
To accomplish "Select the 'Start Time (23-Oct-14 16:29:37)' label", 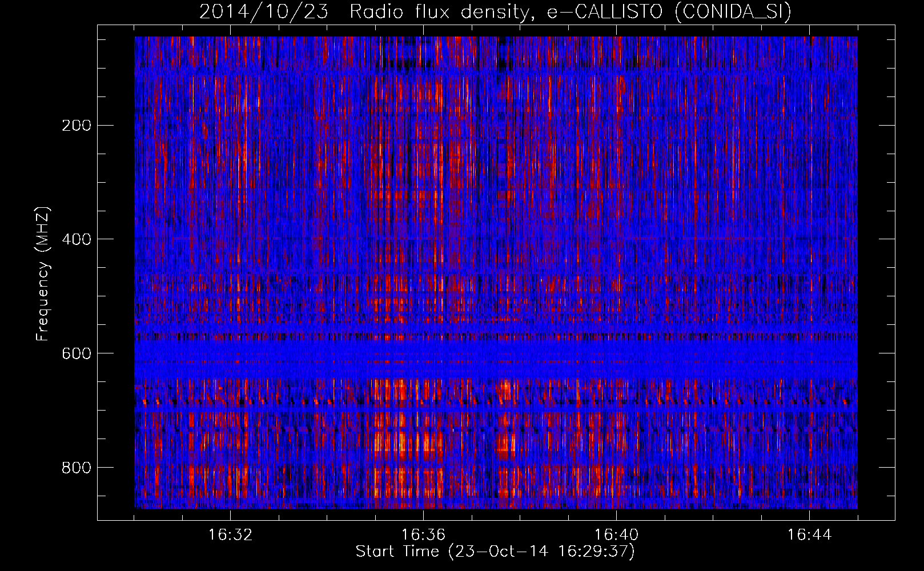I will pyautogui.click(x=495, y=552).
